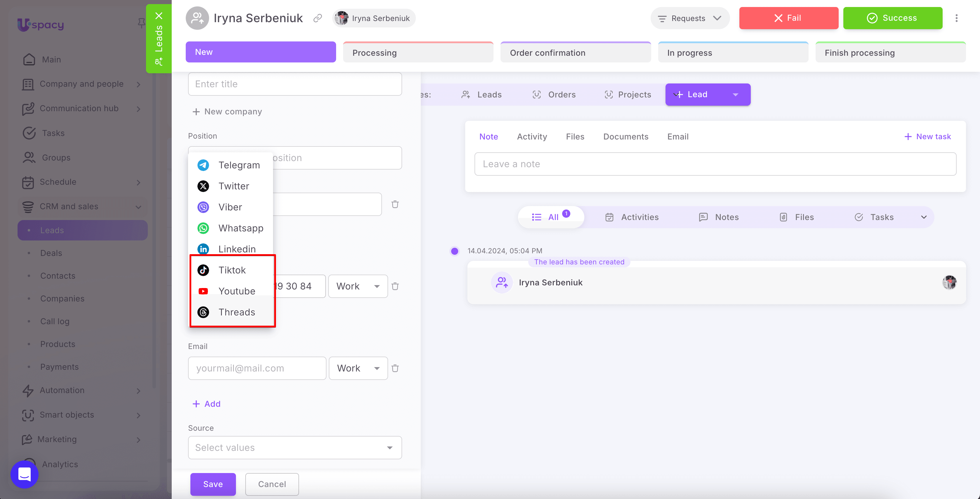
Task: Filter timeline by Tasks
Action: point(874,217)
